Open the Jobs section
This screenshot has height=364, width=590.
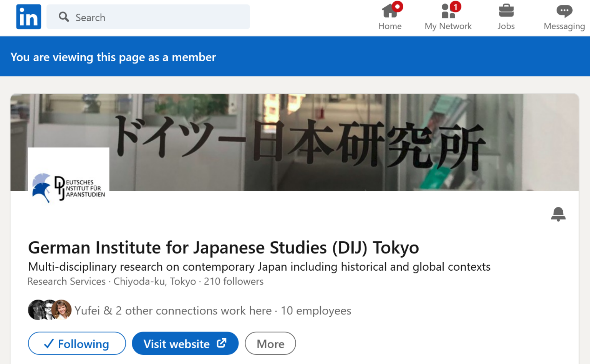pos(506,17)
